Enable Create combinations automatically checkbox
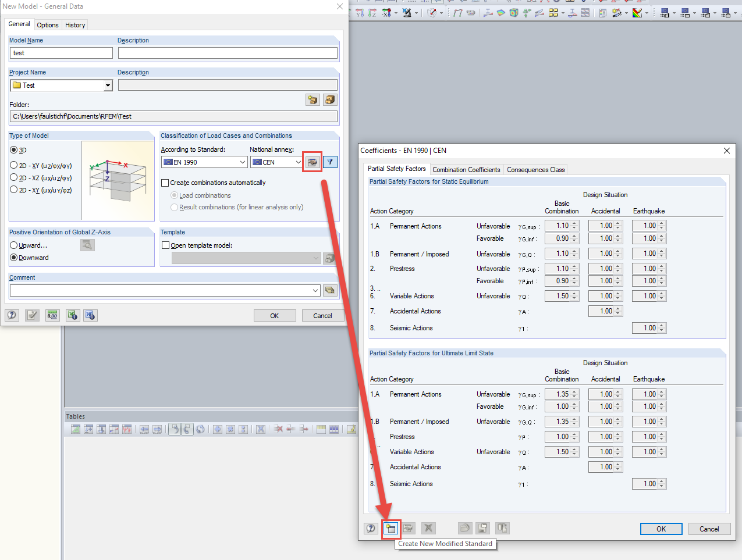This screenshot has width=742, height=560. pyautogui.click(x=165, y=183)
